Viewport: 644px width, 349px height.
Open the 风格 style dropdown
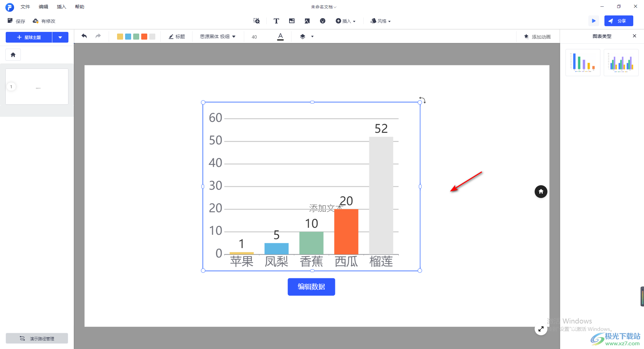click(x=381, y=21)
